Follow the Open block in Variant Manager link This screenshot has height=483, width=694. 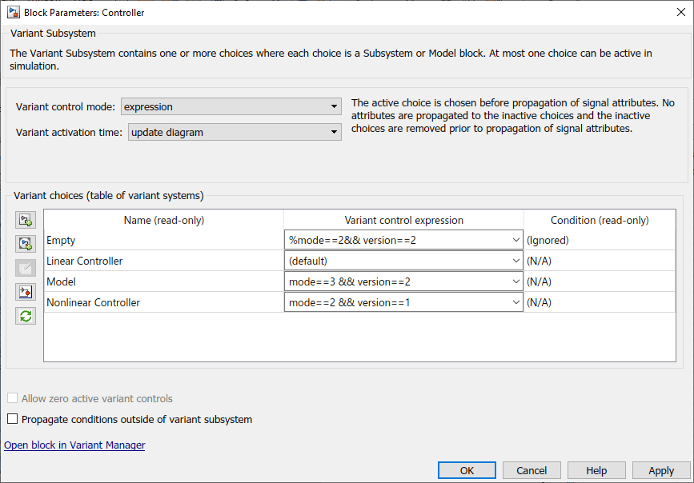[75, 445]
